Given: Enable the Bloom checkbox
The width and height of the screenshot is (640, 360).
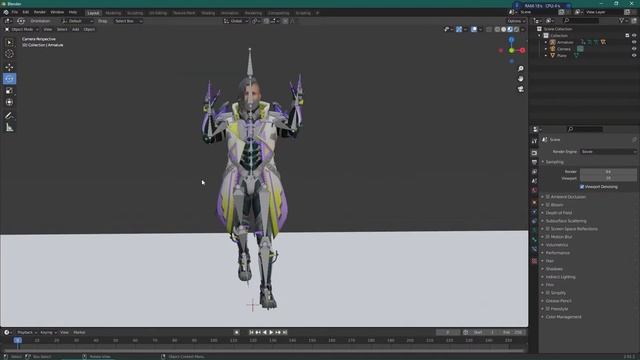Looking at the screenshot, I should pos(548,204).
